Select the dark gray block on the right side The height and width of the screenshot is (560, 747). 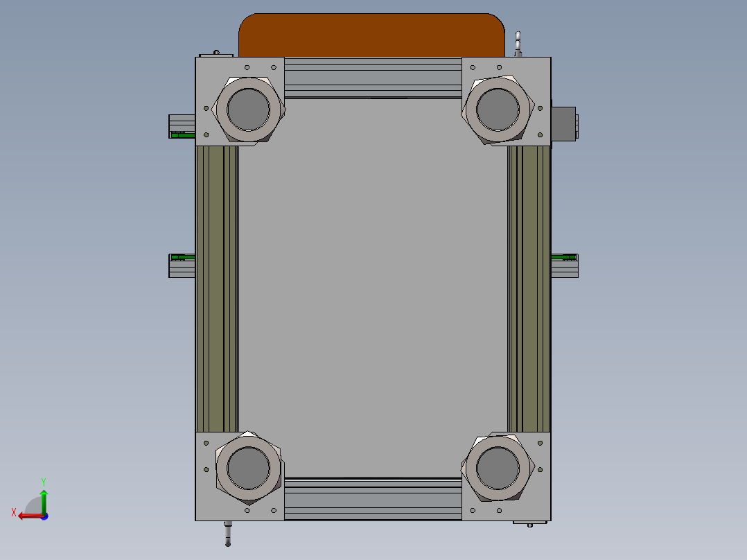click(x=564, y=124)
